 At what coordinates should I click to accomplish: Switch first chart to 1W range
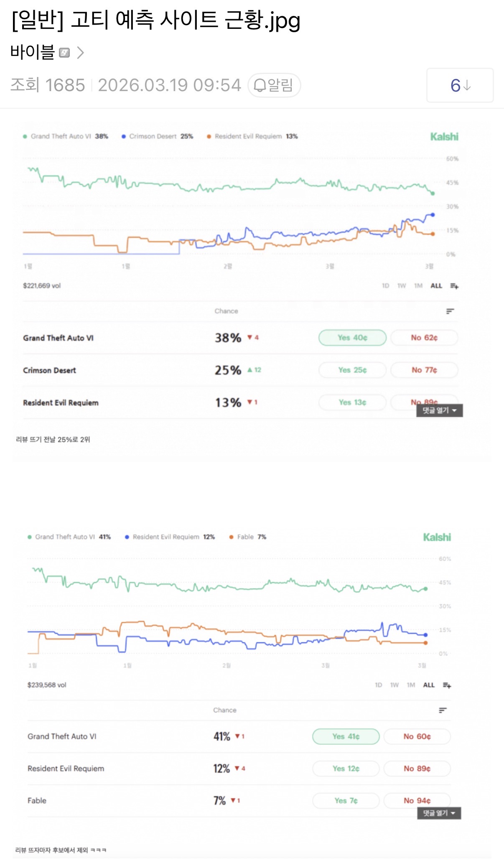pos(402,286)
